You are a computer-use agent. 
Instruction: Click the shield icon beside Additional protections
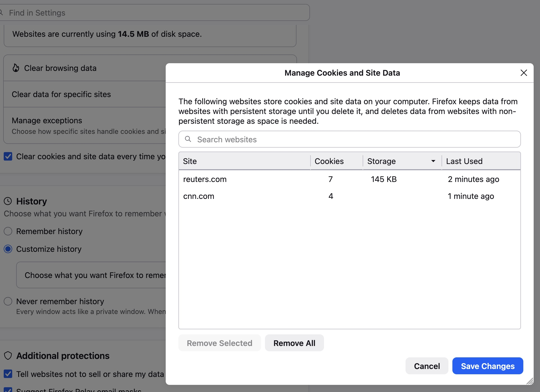pos(8,356)
